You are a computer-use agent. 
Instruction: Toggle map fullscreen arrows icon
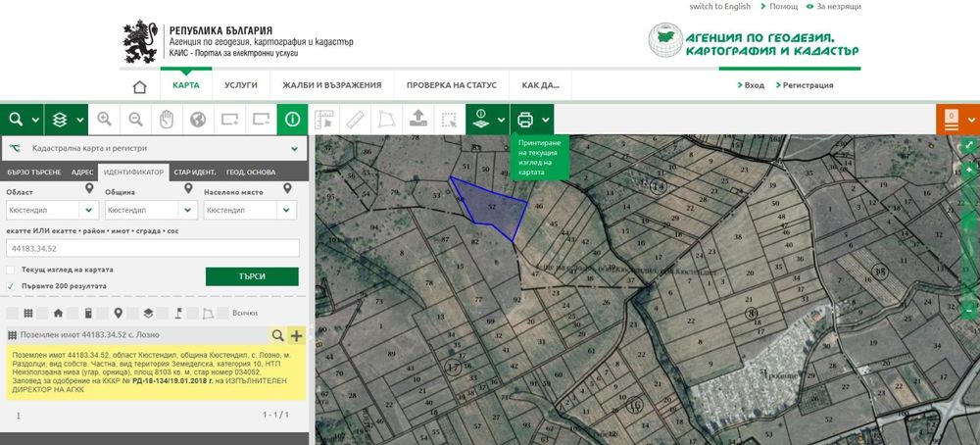[x=969, y=145]
